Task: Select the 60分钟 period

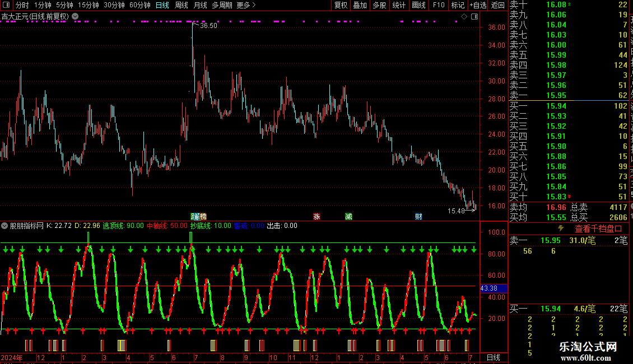Action: pyautogui.click(x=139, y=5)
